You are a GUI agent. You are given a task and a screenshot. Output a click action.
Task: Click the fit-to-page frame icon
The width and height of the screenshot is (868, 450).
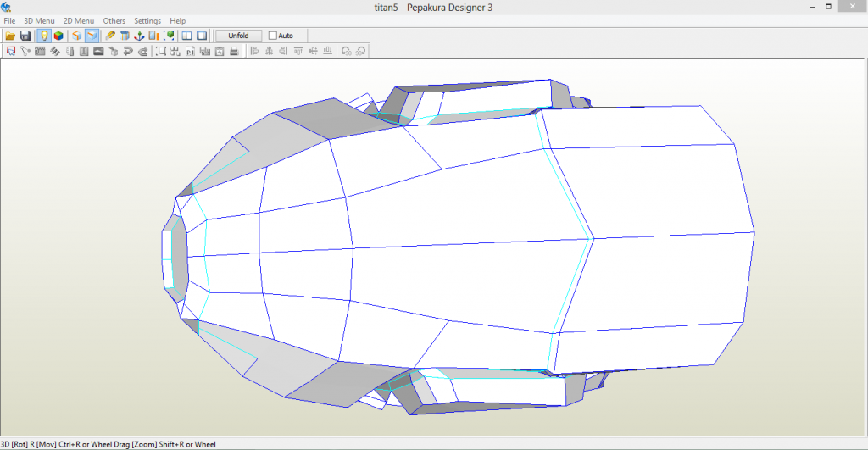pos(161,51)
